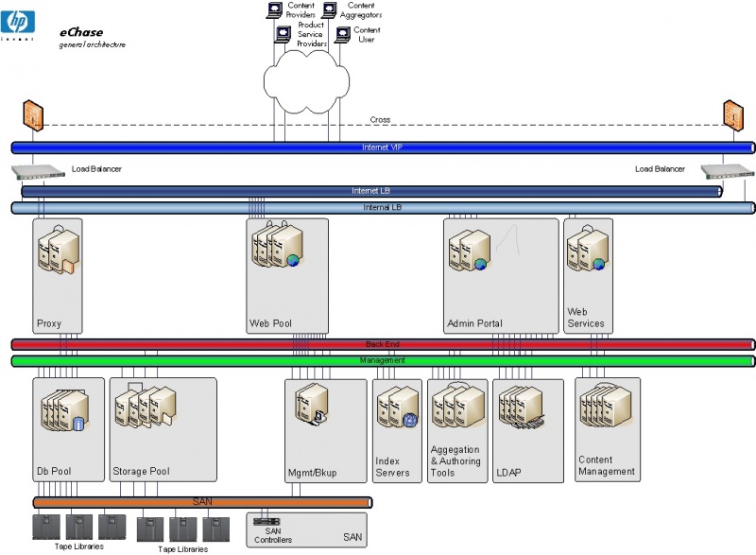Select the Index Servers icon
756x555 pixels.
point(395,408)
